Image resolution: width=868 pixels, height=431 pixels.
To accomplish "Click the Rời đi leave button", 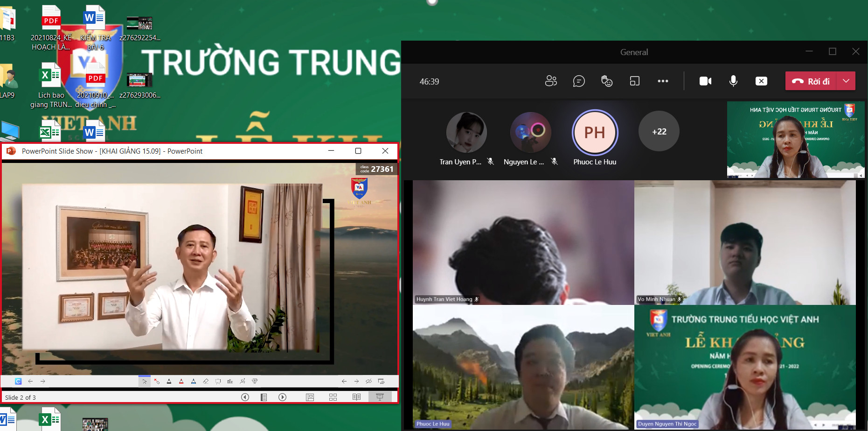I will (x=811, y=81).
